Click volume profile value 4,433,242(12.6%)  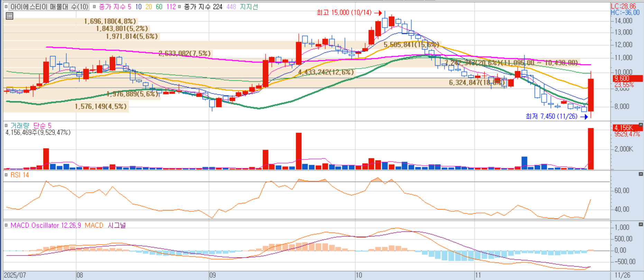pyautogui.click(x=326, y=72)
